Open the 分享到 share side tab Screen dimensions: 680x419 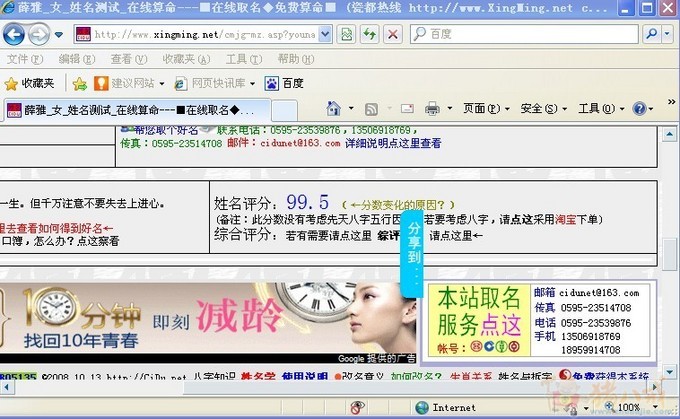click(x=412, y=254)
